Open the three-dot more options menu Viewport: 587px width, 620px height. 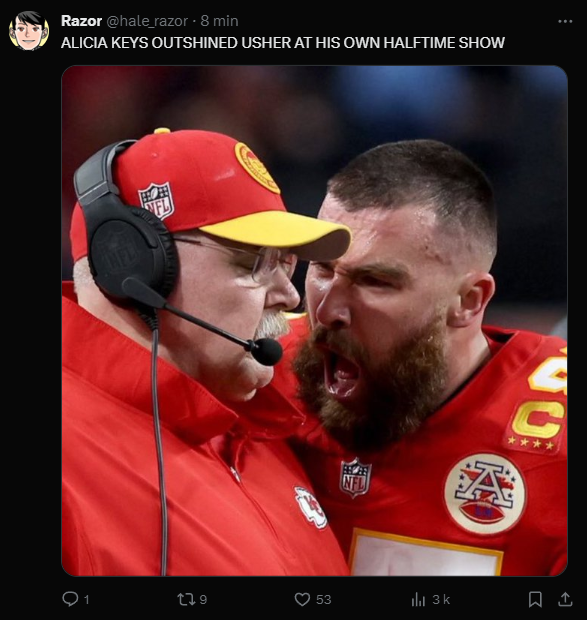coord(565,21)
